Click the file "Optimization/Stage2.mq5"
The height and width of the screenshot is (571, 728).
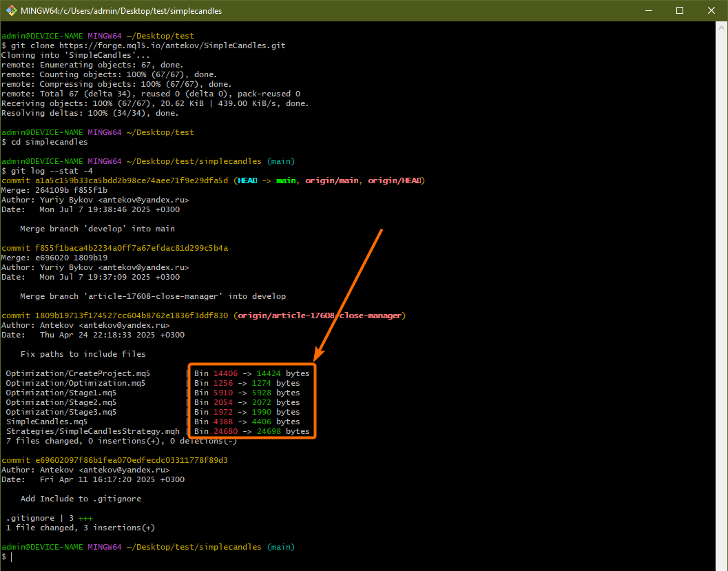click(x=61, y=402)
